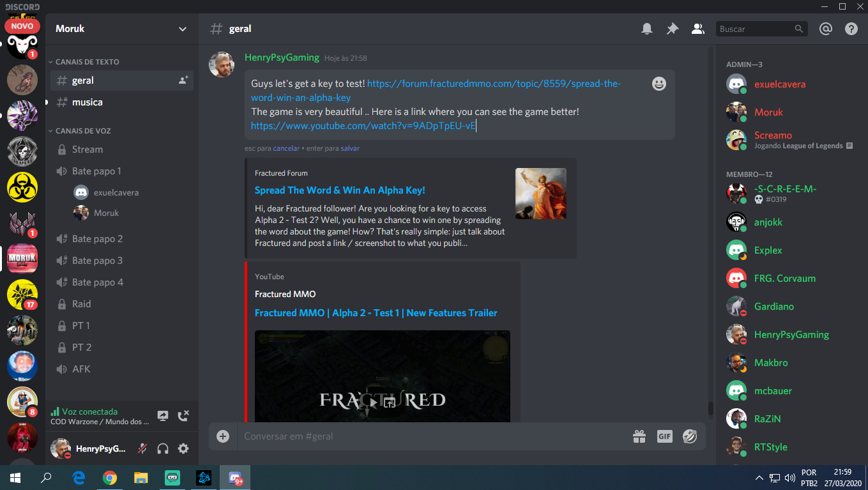This screenshot has width=868, height=490.
Task: Click HenryPsyGaming message author name
Action: click(282, 57)
